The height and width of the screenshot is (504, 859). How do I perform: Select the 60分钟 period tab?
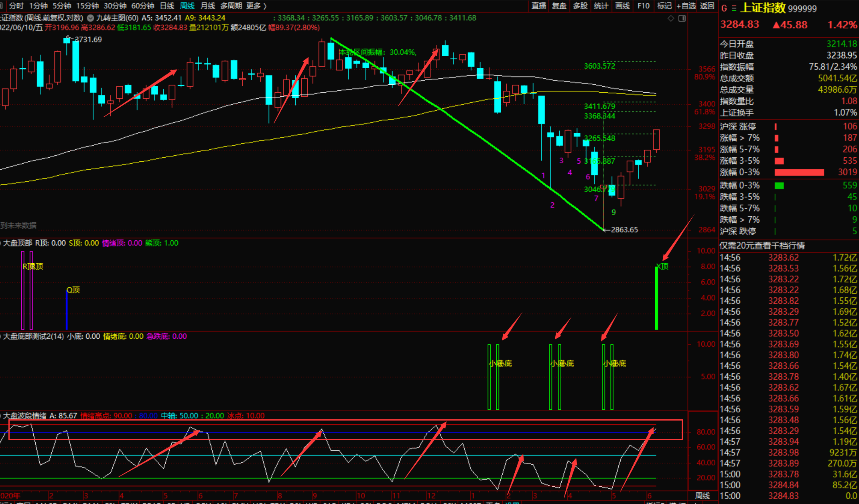point(143,6)
